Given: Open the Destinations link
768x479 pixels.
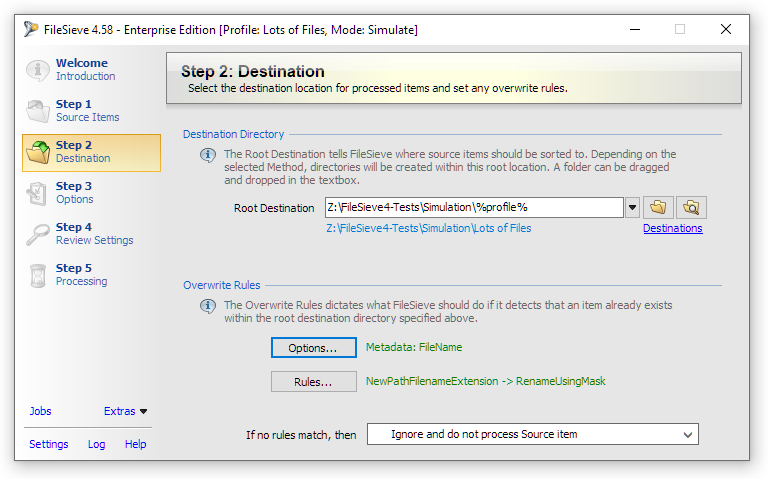Looking at the screenshot, I should pos(672,228).
